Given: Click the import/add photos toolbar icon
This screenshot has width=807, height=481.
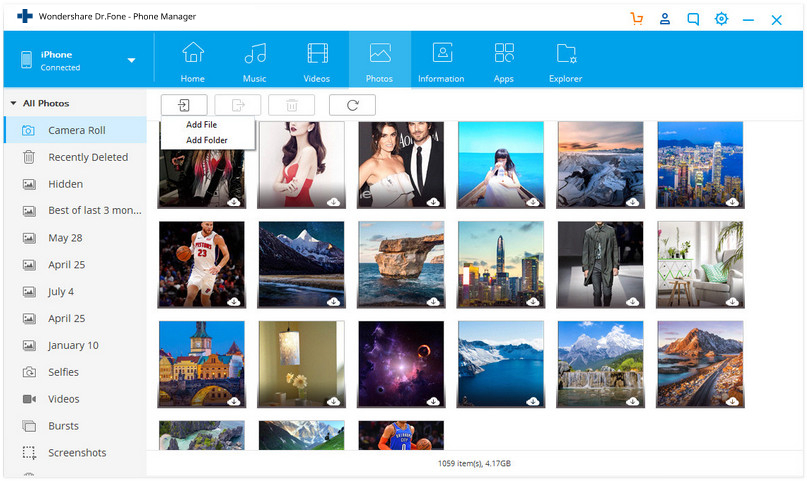Looking at the screenshot, I should click(184, 105).
